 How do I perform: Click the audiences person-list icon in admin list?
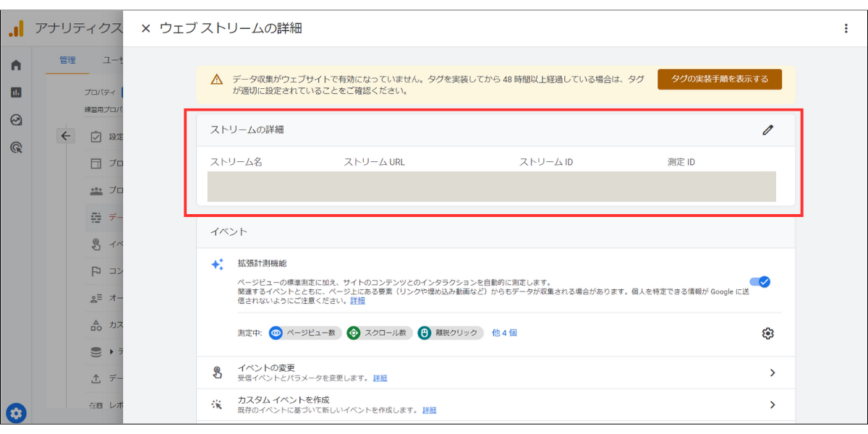click(x=95, y=298)
